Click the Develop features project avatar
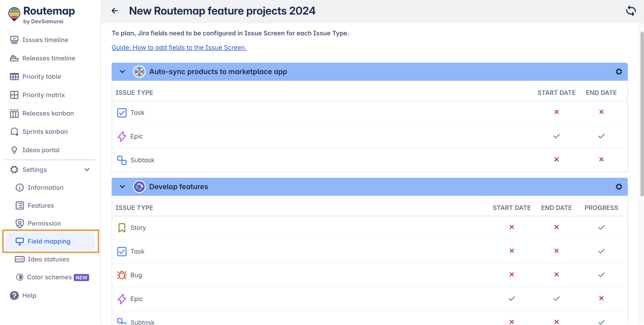Screen dimensions: 644x325 click(x=139, y=187)
